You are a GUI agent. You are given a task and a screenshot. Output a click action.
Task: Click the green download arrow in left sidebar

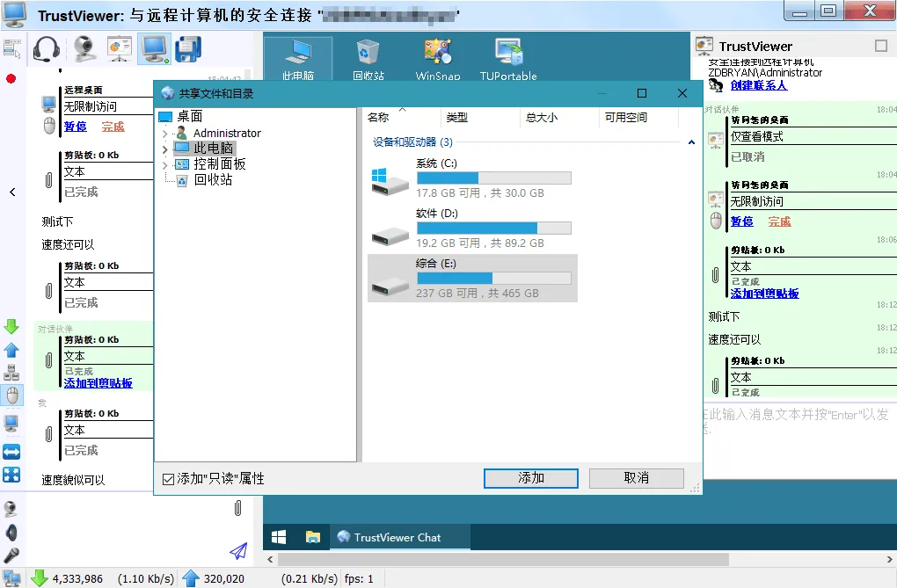tap(11, 326)
